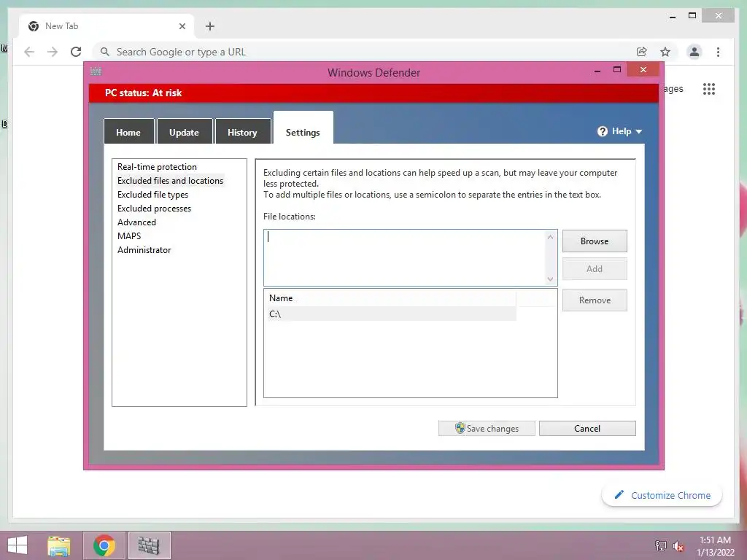Viewport: 747px width, 560px height.
Task: Open Excluded file types settings
Action: tap(152, 194)
